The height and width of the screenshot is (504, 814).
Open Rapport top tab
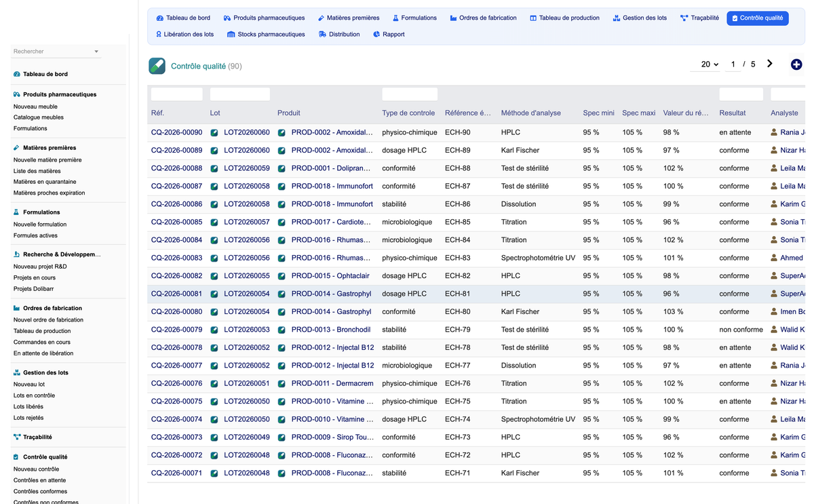coord(389,35)
